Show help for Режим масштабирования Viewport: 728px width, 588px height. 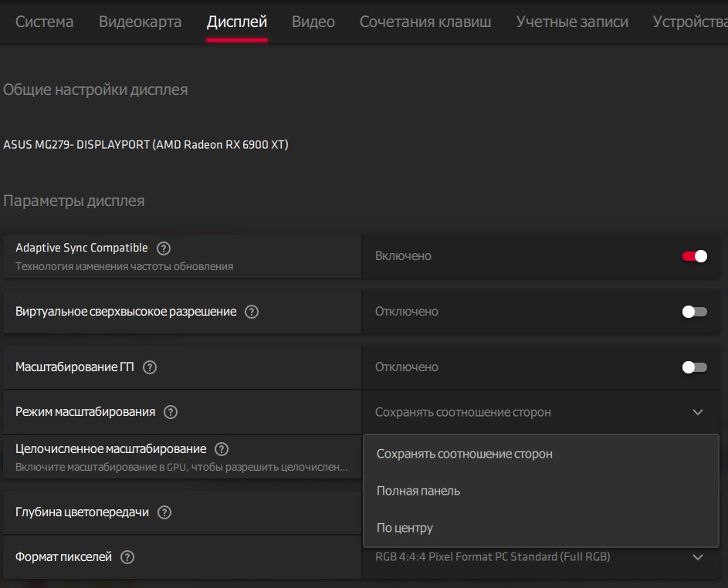click(x=171, y=412)
